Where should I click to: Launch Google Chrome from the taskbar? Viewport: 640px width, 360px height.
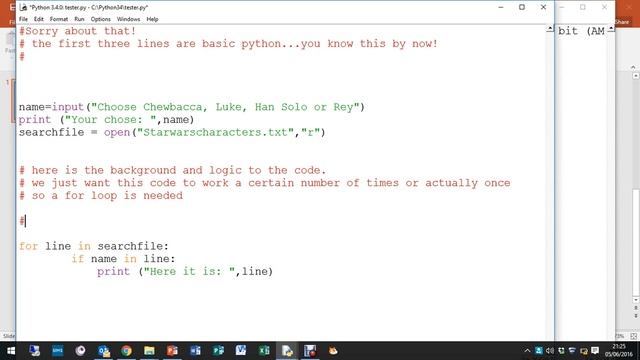click(x=127, y=351)
